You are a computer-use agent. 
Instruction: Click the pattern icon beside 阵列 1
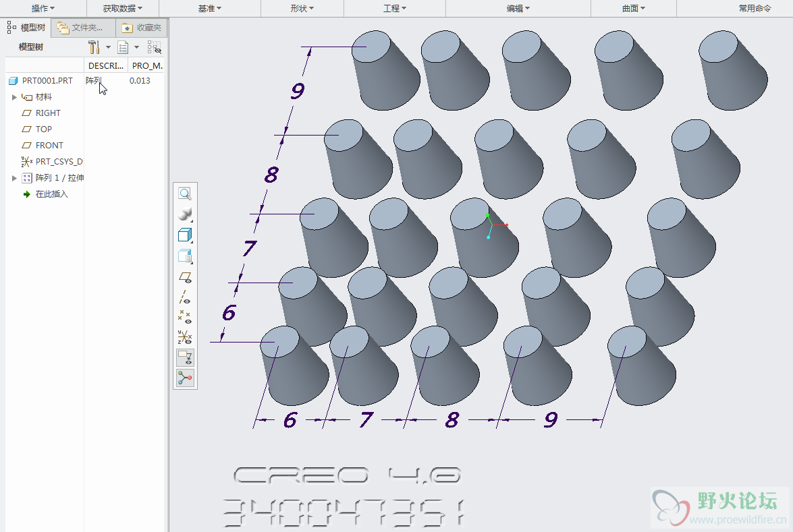pyautogui.click(x=27, y=178)
